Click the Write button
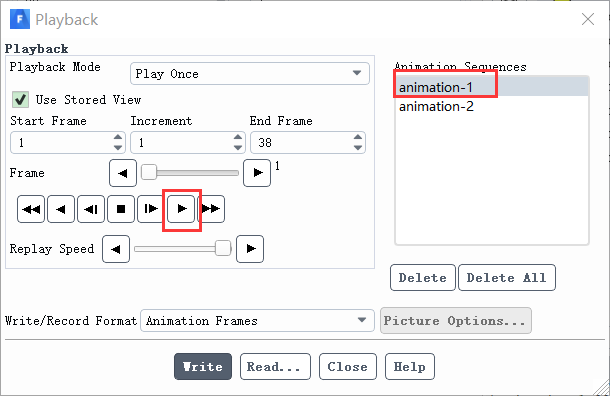 tap(203, 366)
